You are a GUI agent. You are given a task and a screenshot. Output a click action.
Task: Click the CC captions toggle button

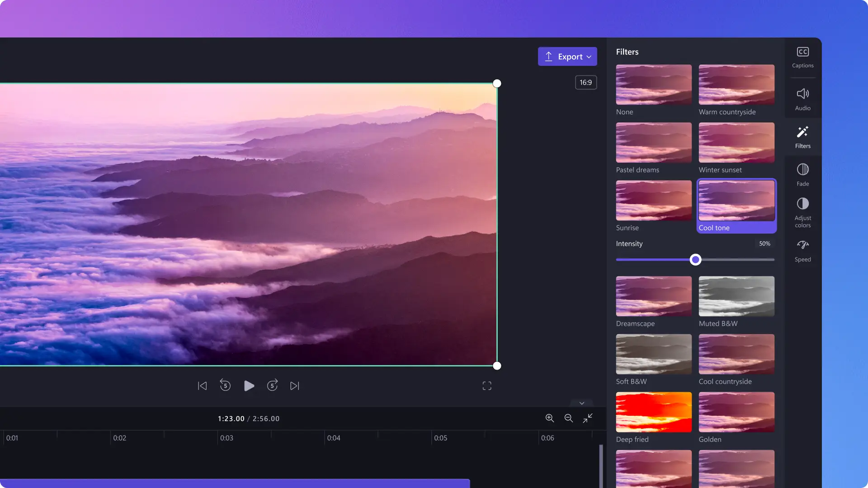[x=802, y=52]
